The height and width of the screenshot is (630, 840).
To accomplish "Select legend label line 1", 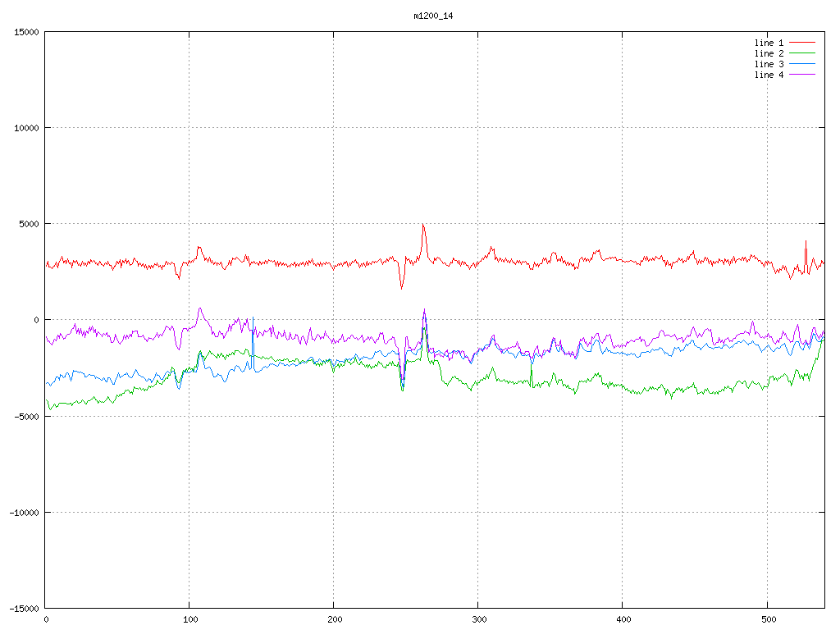I will [x=769, y=43].
